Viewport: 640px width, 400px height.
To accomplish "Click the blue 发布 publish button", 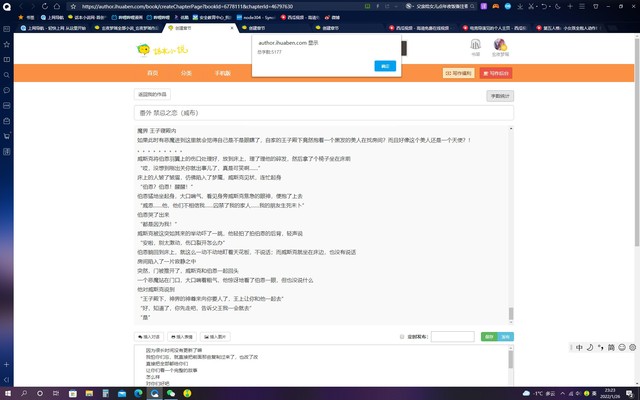I will [x=506, y=337].
